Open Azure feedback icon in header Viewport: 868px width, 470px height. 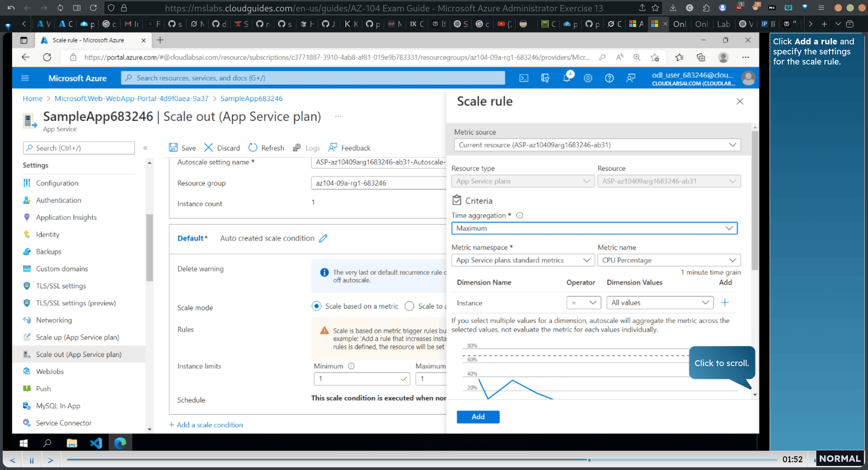[631, 78]
